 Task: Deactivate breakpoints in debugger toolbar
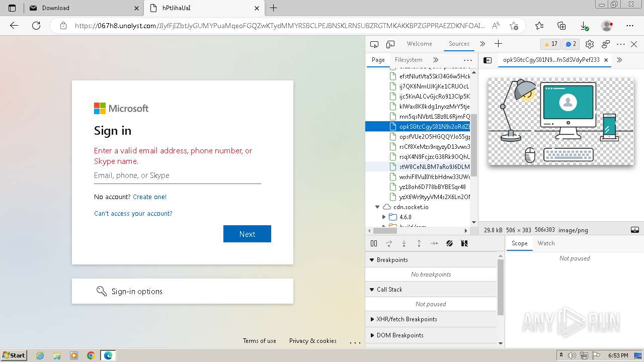[449, 243]
